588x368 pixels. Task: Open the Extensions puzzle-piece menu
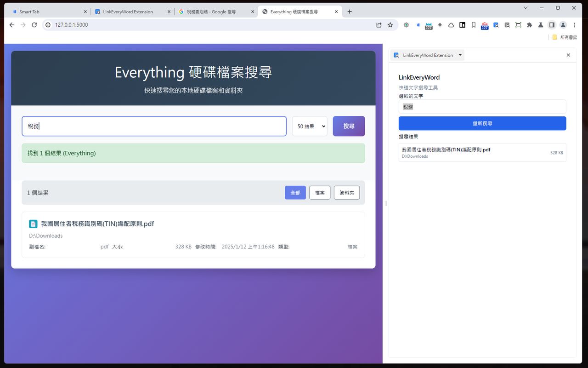pyautogui.click(x=530, y=25)
